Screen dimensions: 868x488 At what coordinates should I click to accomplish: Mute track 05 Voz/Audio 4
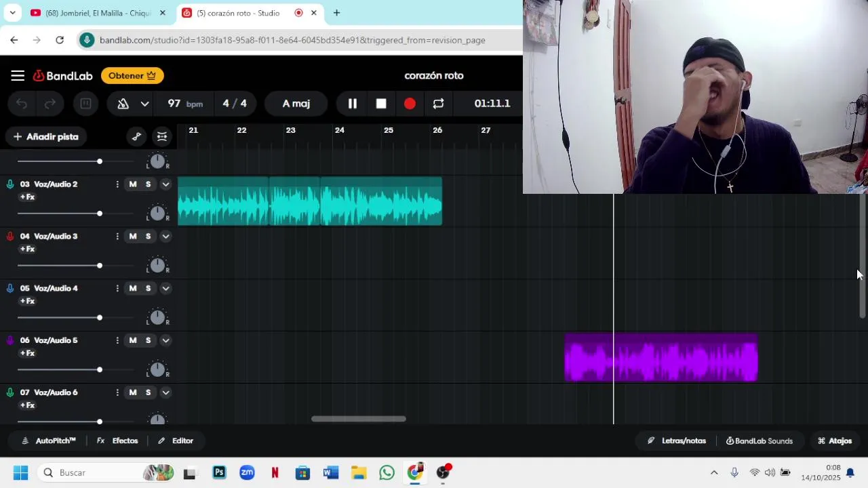(133, 289)
